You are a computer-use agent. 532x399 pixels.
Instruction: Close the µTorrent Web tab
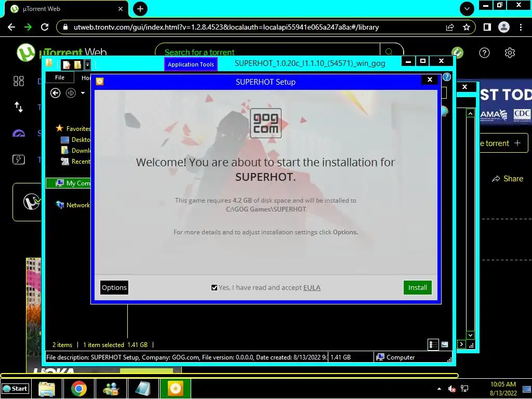tap(121, 9)
